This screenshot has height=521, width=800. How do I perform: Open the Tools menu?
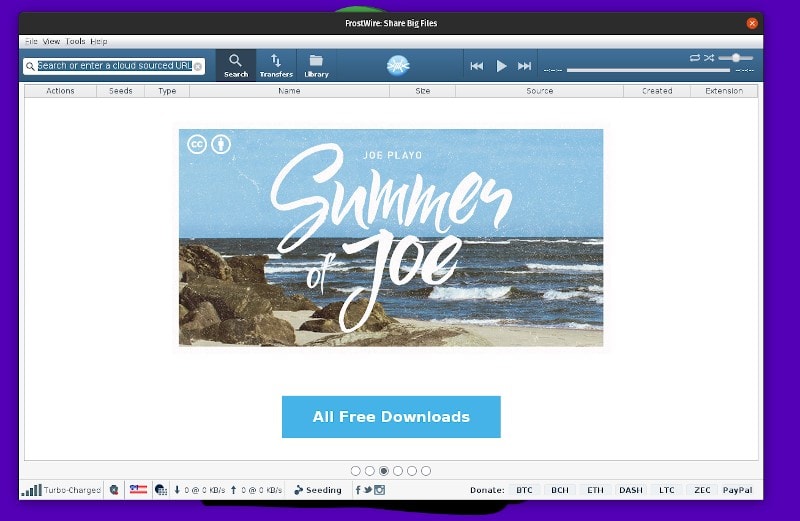(75, 41)
